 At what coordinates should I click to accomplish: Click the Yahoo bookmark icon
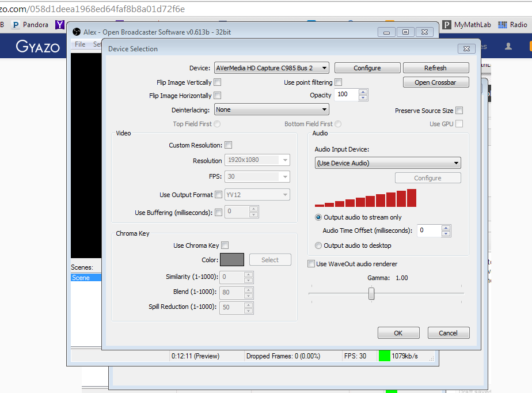coord(60,25)
